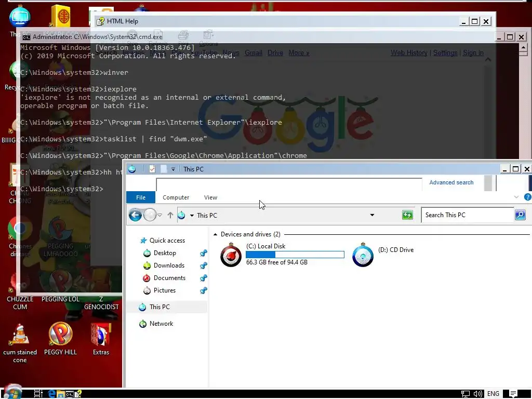The width and height of the screenshot is (532, 399).
Task: Open the Action Center notifications icon
Action: point(513,394)
